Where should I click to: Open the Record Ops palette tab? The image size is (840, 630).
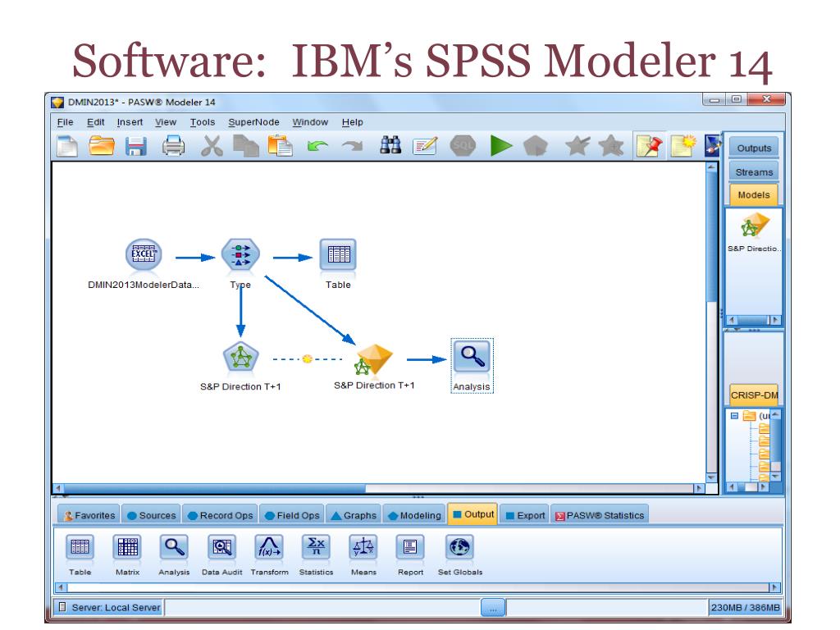pos(220,515)
